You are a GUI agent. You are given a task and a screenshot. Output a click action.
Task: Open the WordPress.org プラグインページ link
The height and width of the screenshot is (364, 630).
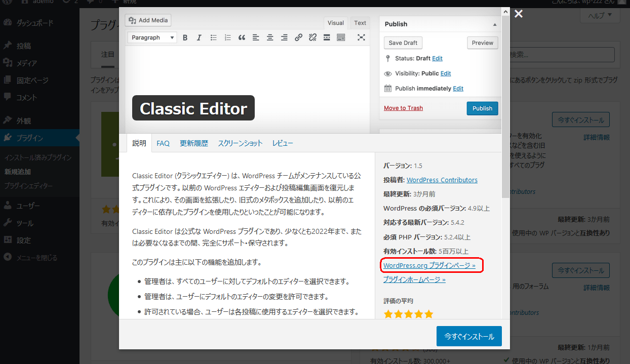(429, 265)
